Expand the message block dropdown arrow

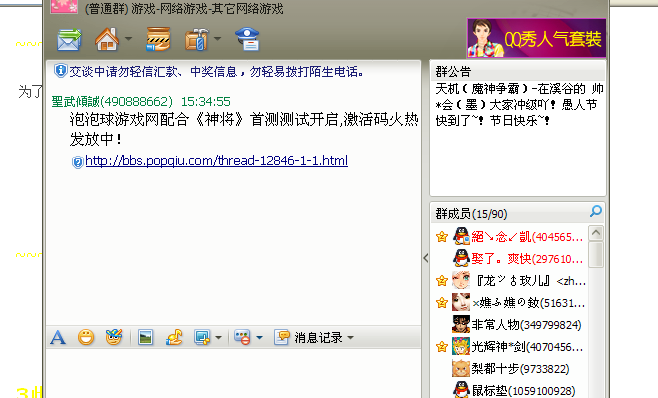(x=259, y=338)
